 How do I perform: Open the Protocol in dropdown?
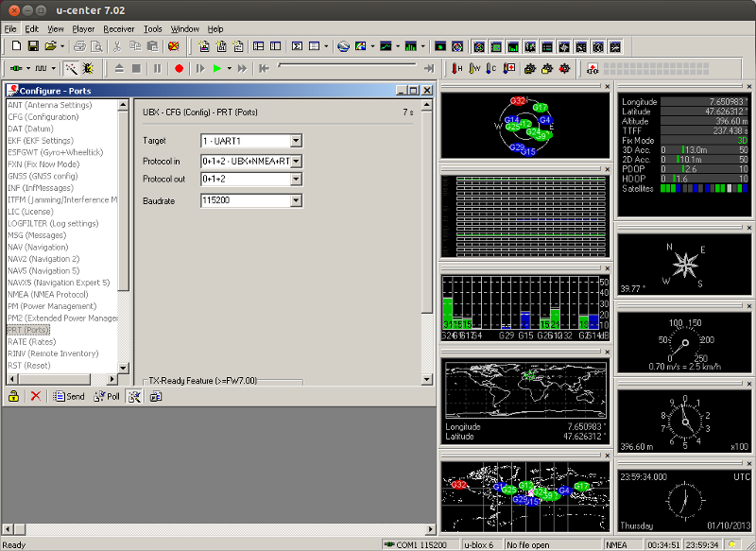pos(296,161)
